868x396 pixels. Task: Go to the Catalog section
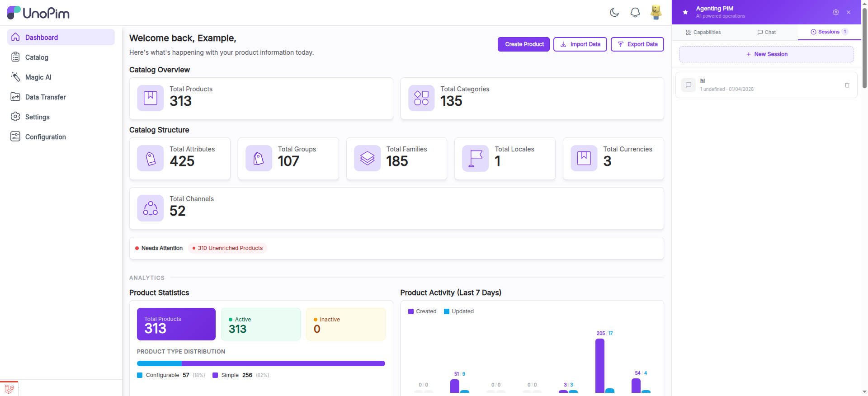37,57
